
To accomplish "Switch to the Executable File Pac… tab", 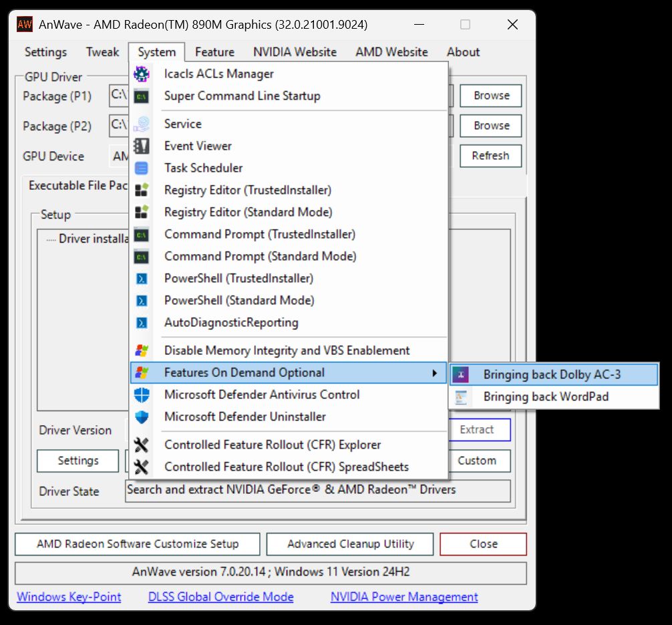I will pyautogui.click(x=78, y=186).
